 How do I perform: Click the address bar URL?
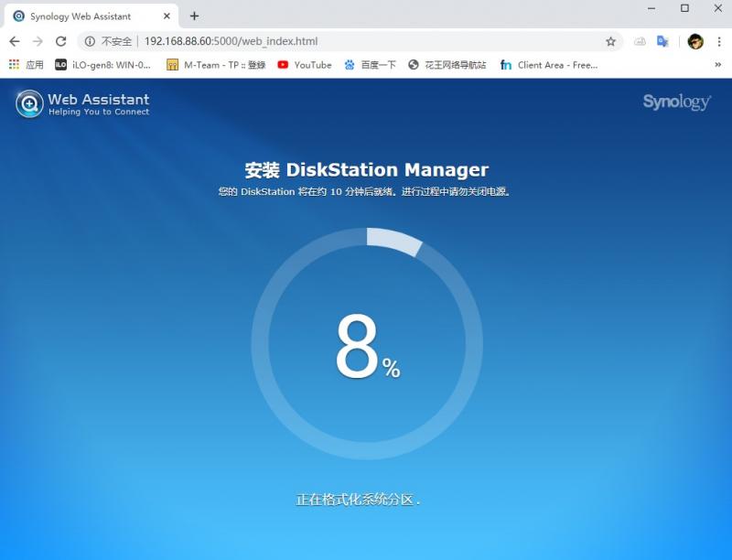click(x=231, y=41)
